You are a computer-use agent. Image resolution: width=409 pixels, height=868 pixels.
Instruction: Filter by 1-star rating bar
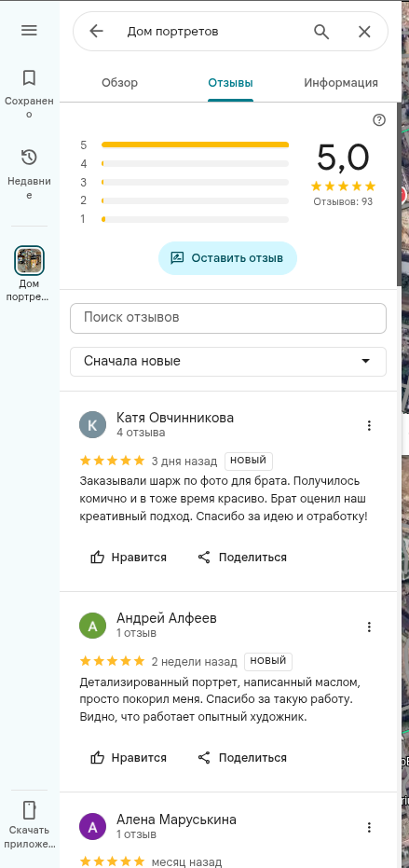[184, 219]
